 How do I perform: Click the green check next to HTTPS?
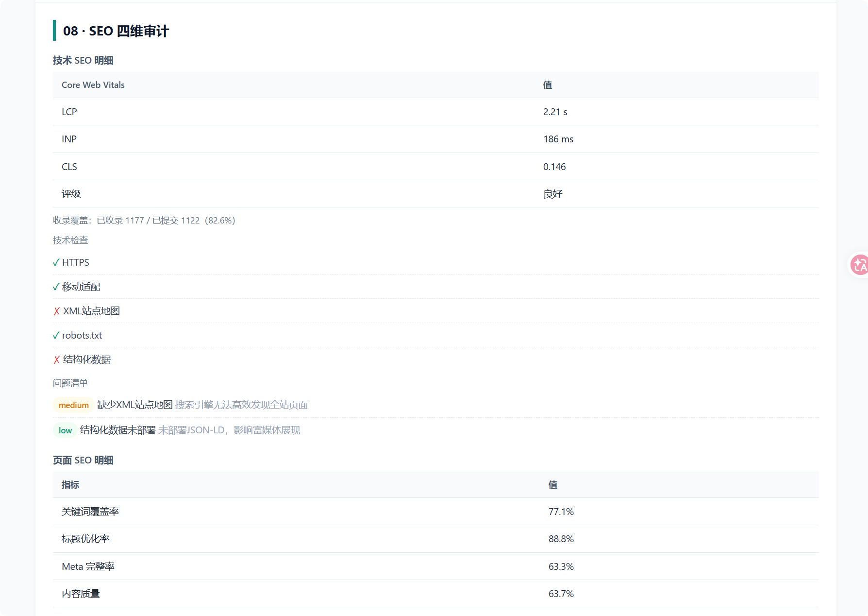point(56,263)
